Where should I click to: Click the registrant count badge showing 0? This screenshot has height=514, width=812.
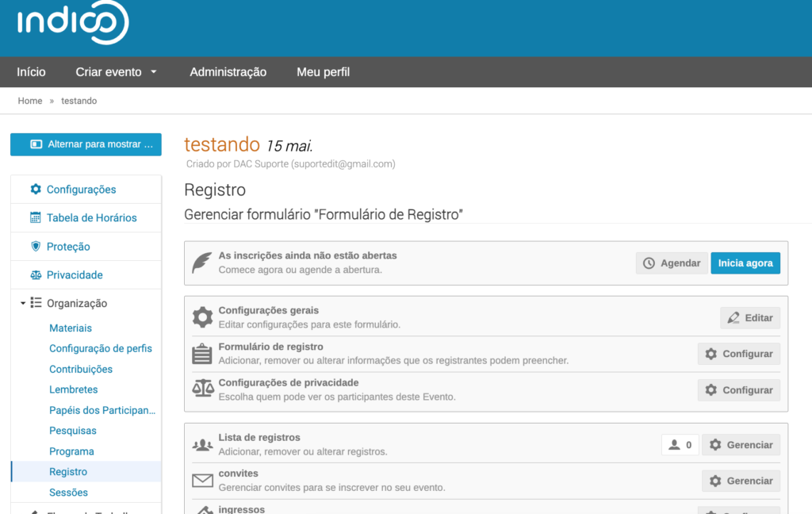pyautogui.click(x=680, y=444)
